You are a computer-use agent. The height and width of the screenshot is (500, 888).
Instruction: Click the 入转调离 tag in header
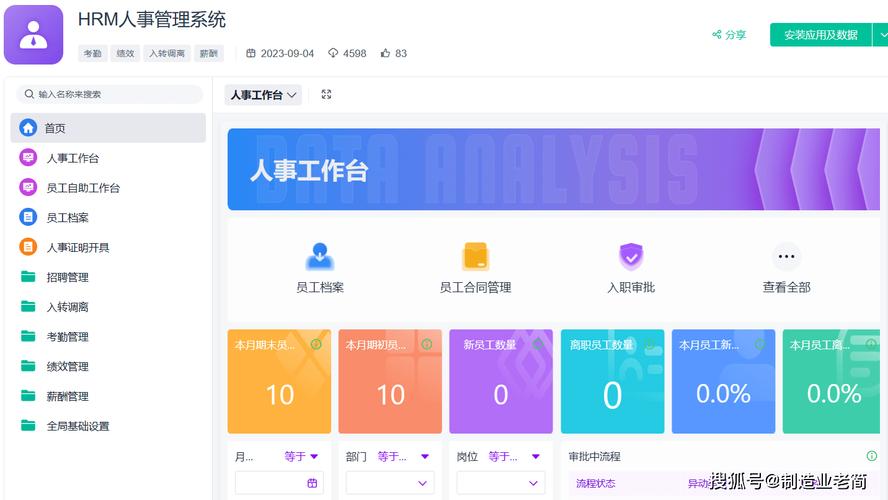click(x=167, y=53)
